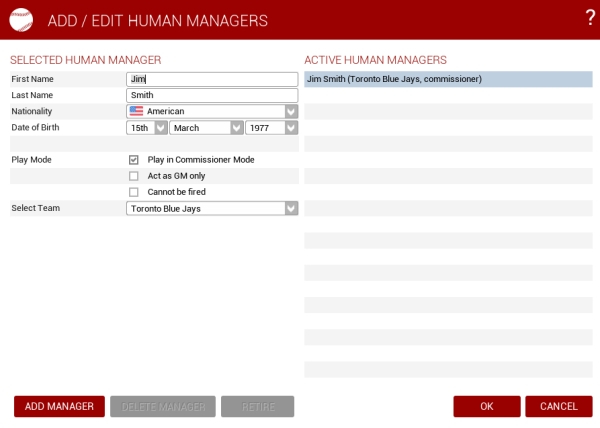Confirm with the OK button
Viewport: 600px width, 428px height.
point(486,406)
